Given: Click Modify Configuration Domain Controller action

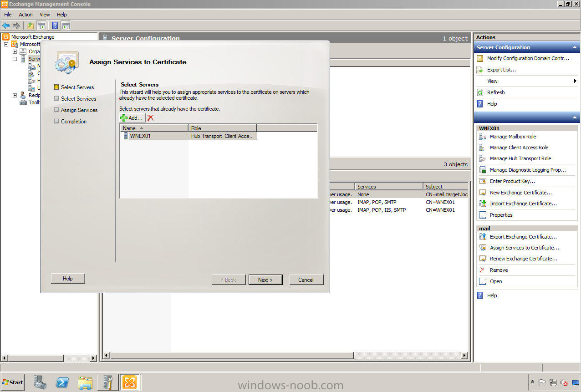Looking at the screenshot, I should [528, 58].
